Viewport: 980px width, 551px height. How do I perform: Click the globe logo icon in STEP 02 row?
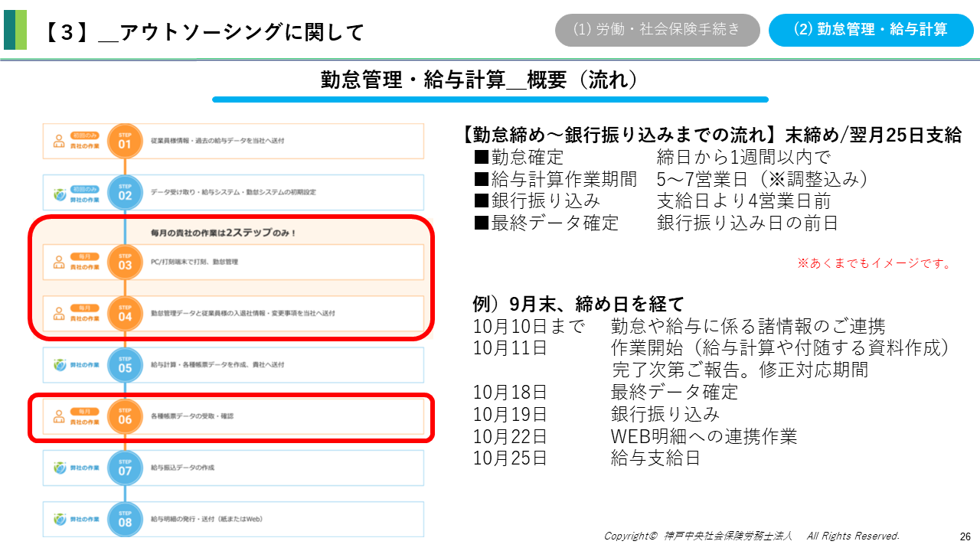tap(60, 193)
